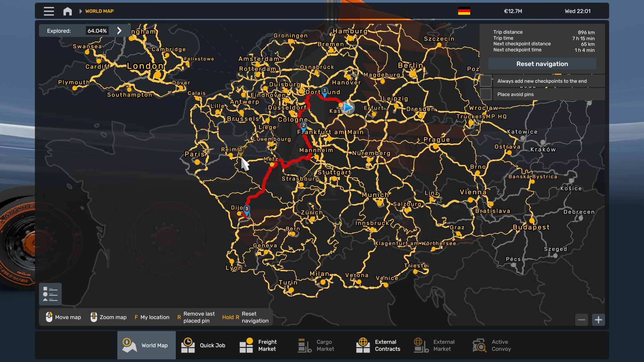The height and width of the screenshot is (362, 644).
Task: Click the Berlin city label
Action: (411, 65)
